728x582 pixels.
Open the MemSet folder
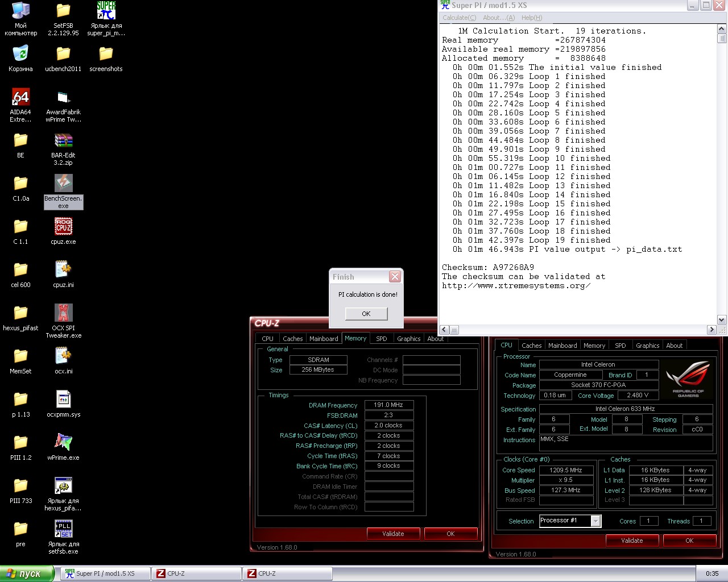click(20, 361)
